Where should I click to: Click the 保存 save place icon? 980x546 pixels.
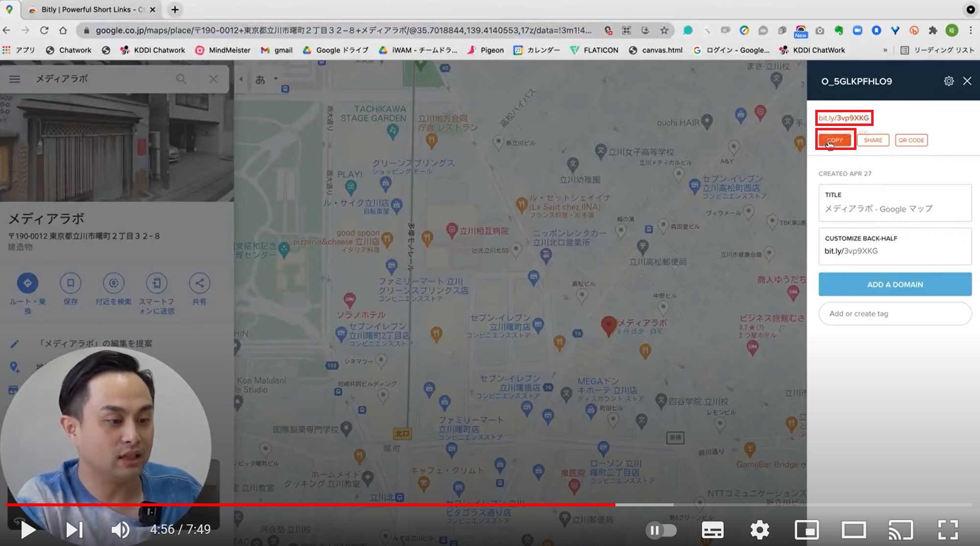coord(71,283)
